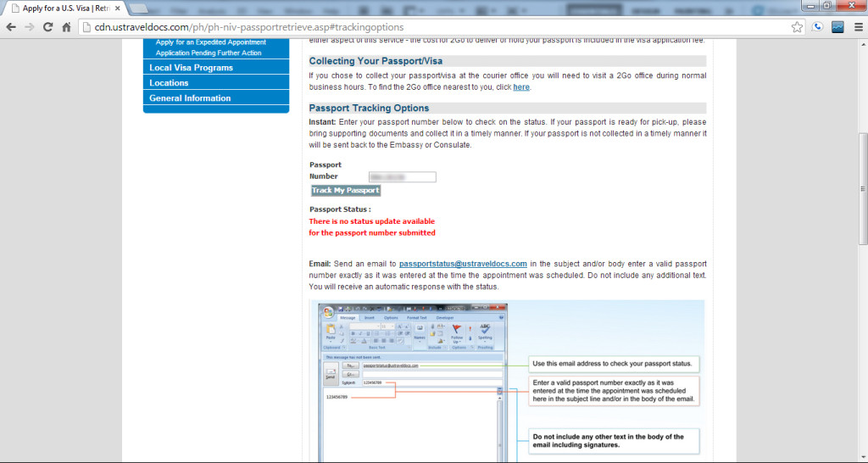Screen dimensions: 868x463
Task: Click the Track My Passport button
Action: pyautogui.click(x=346, y=191)
